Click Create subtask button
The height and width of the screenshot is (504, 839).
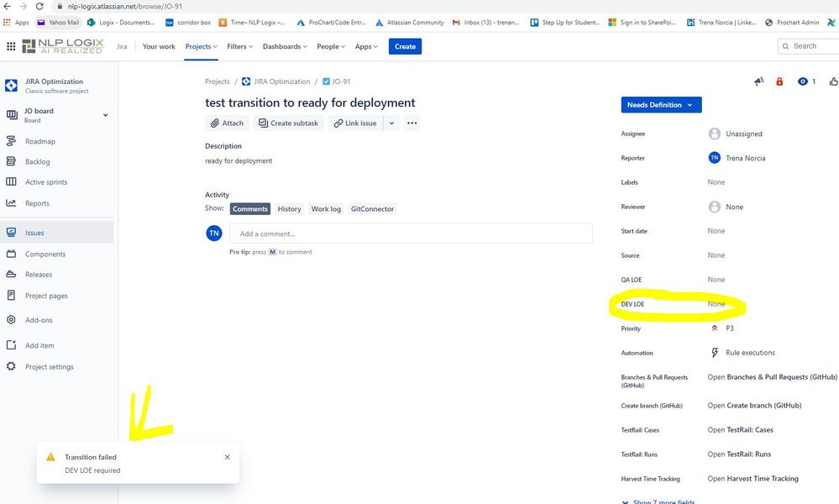click(288, 123)
